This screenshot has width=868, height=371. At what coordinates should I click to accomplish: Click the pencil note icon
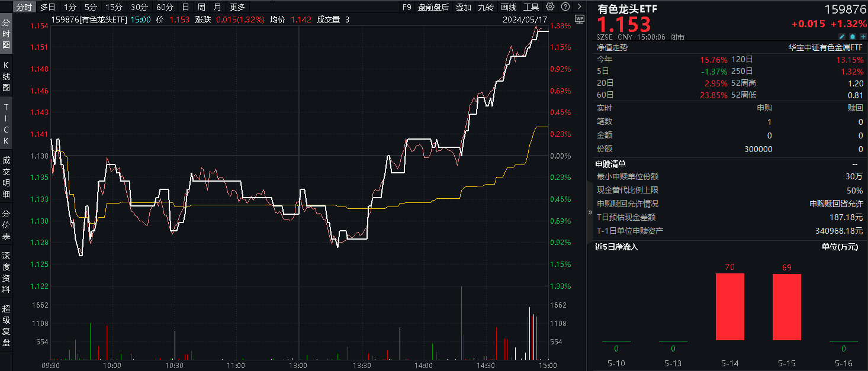tap(842, 37)
